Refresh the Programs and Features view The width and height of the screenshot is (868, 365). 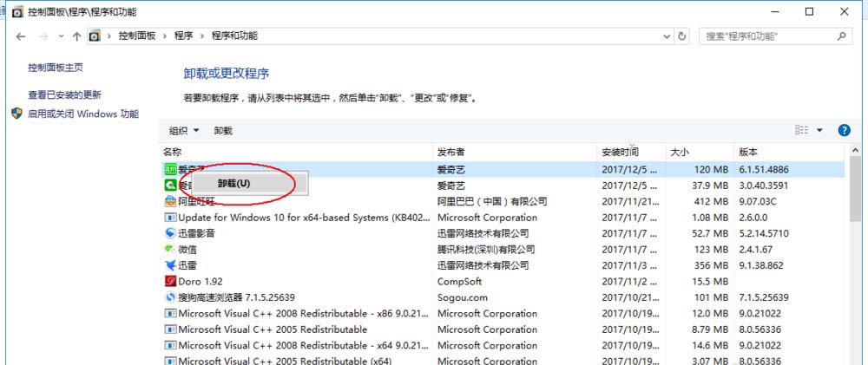682,36
